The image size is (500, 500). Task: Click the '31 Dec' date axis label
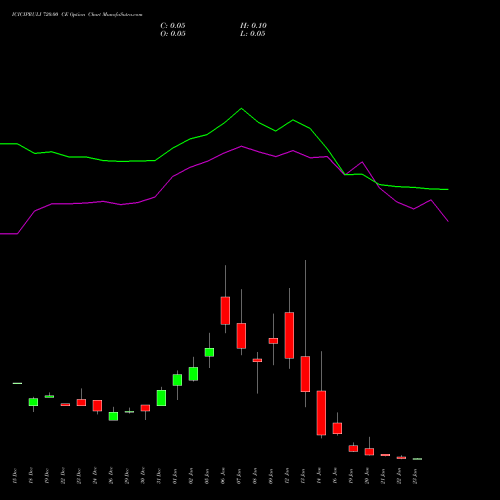[x=159, y=476]
